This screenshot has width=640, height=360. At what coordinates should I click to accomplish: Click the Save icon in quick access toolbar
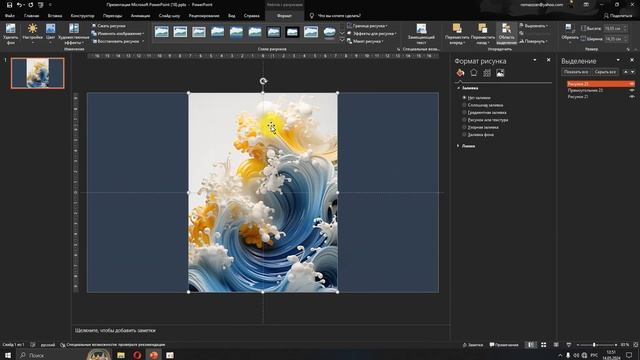(9, 5)
